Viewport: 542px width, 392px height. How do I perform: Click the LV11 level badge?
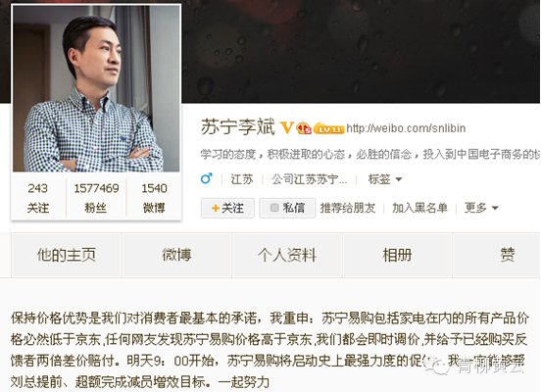pyautogui.click(x=328, y=128)
